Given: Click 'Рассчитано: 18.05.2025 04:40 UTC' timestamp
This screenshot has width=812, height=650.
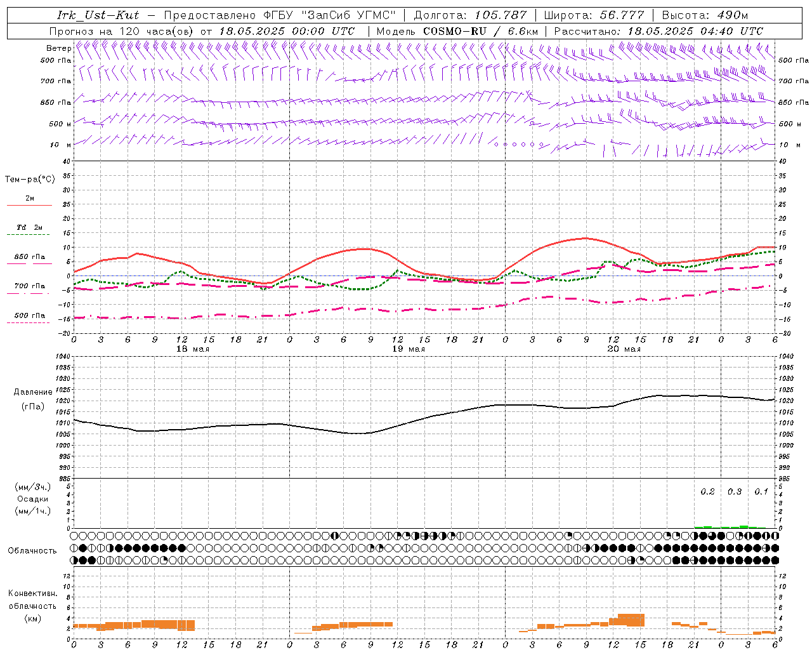Looking at the screenshot, I should tap(658, 31).
